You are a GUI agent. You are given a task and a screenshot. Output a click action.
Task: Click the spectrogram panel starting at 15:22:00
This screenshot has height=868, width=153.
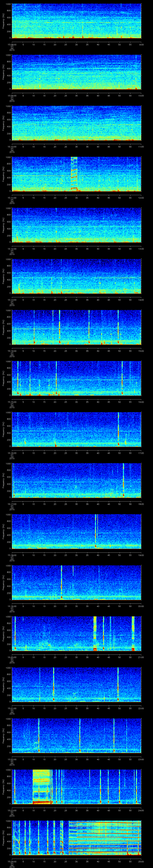coord(76,736)
